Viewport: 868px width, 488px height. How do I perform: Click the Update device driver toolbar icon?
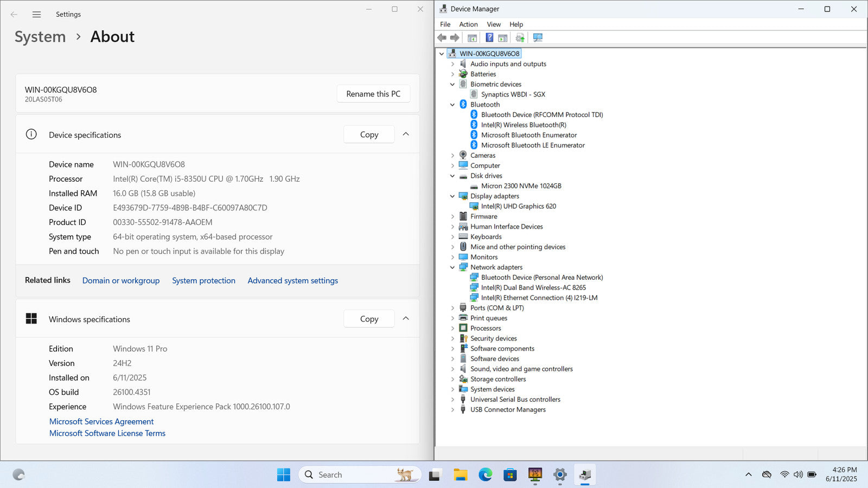[520, 38]
